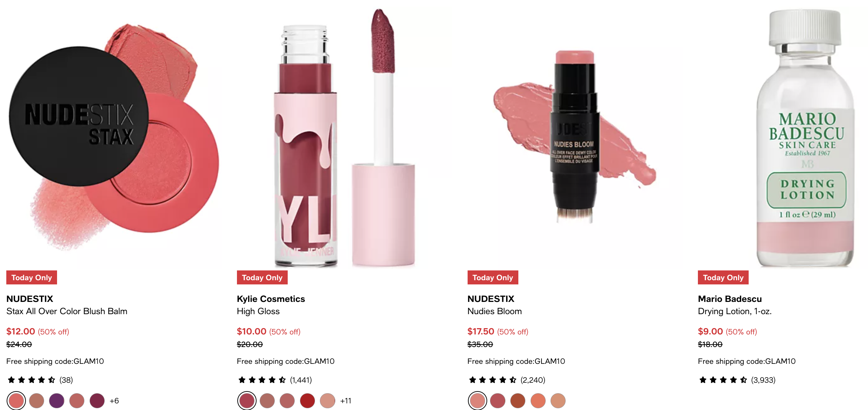The width and height of the screenshot is (868, 410).
Task: Open the NUDESTIX Stax Blush Balm product image
Action: 114,135
